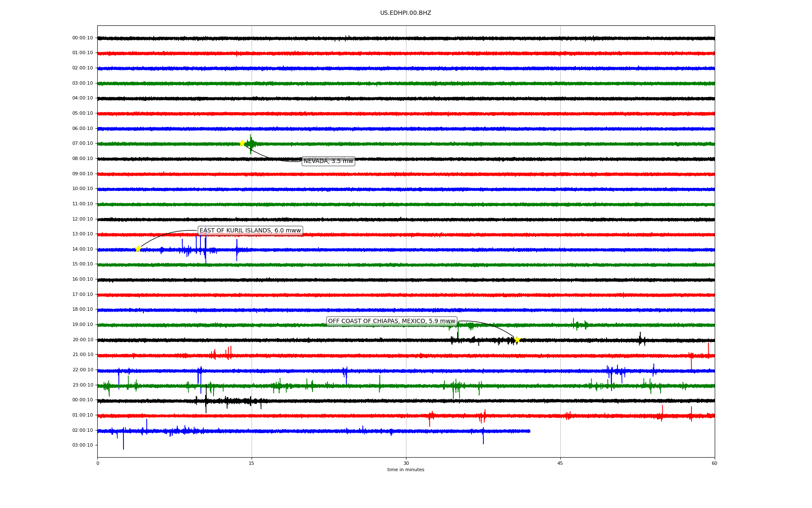Click the first 03:00:10 row label near top
812x508 pixels.
(x=82, y=83)
